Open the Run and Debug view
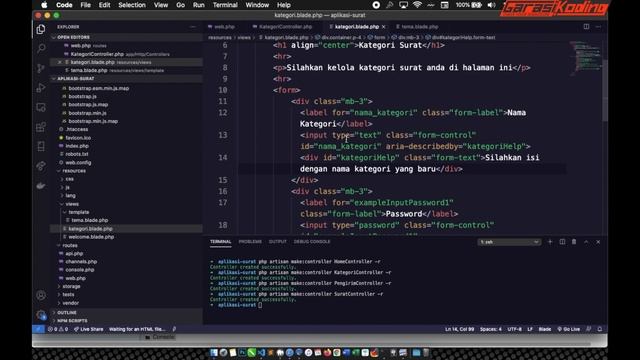The height and width of the screenshot is (360, 640). coord(41,87)
